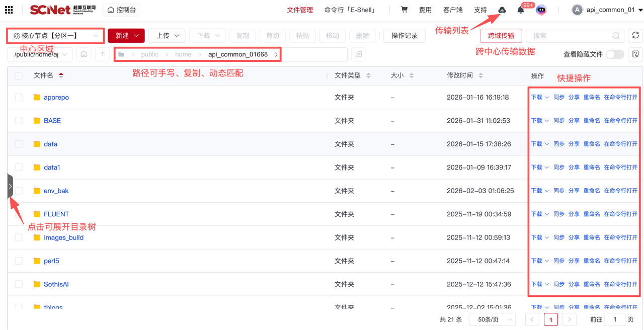
Task: Go up one directory level arrow
Action: click(x=103, y=54)
